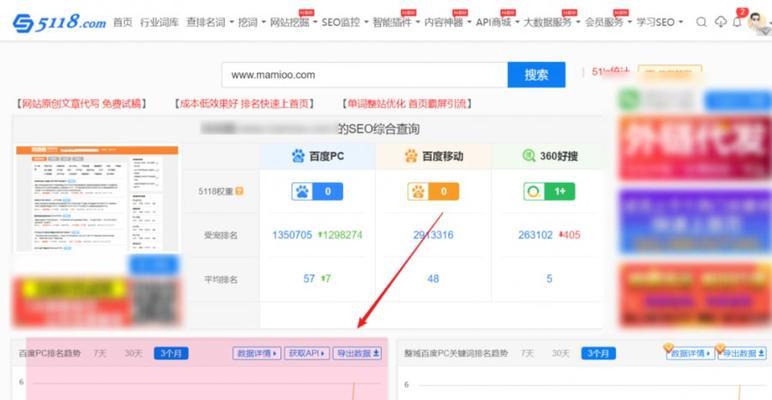The image size is (772, 400).
Task: Select 30天 in 整域百度PC关键词排名趋势 panel
Action: 560,353
